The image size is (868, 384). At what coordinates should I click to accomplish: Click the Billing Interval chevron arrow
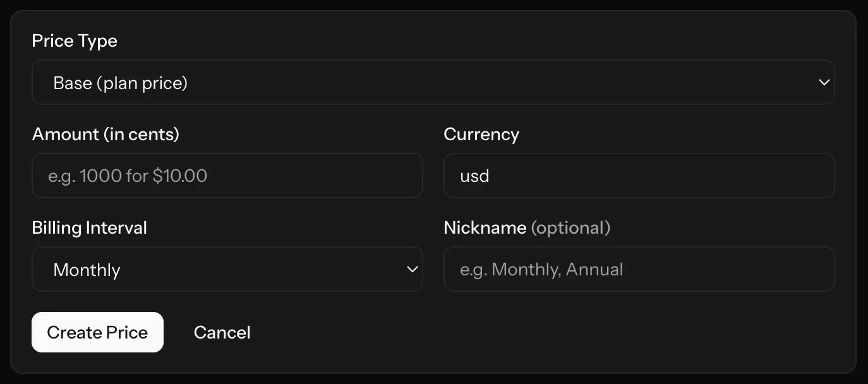click(x=412, y=269)
